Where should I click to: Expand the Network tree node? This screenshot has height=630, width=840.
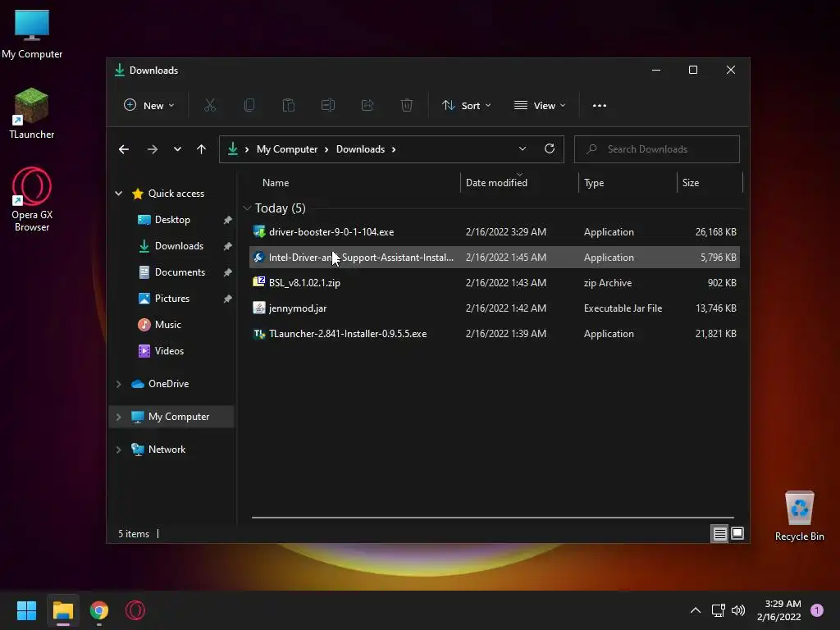[118, 450]
